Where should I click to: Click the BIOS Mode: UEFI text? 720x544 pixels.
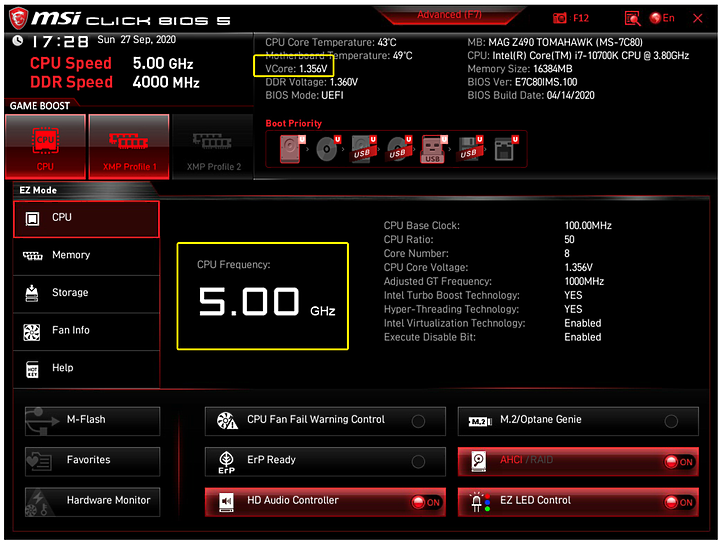(304, 95)
